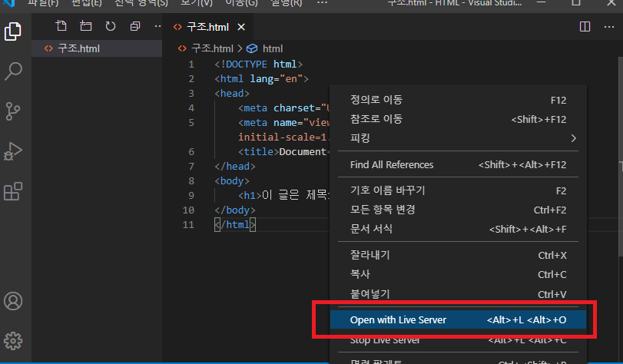Open the 보기(V) menu

coord(197,3)
